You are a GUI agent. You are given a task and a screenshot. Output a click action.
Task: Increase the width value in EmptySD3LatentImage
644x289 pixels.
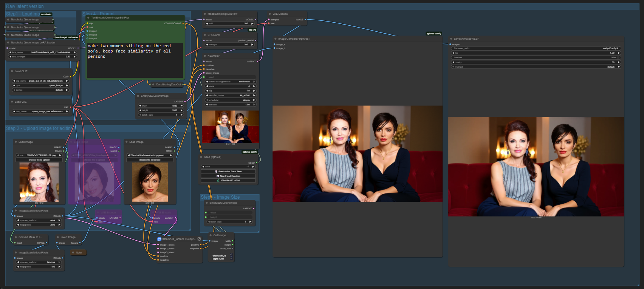[181, 106]
